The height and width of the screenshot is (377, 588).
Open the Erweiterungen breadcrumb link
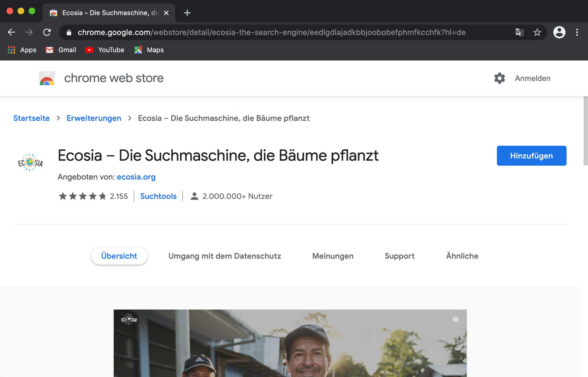coord(94,118)
